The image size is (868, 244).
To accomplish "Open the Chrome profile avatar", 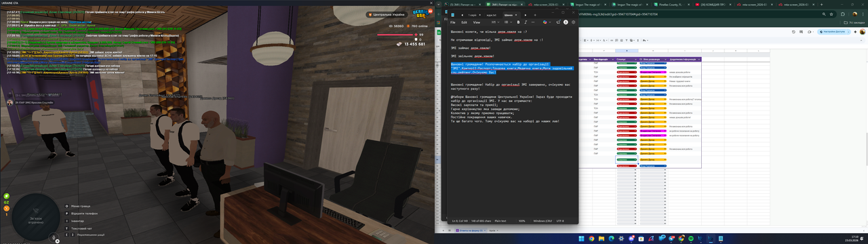I will click(x=854, y=14).
